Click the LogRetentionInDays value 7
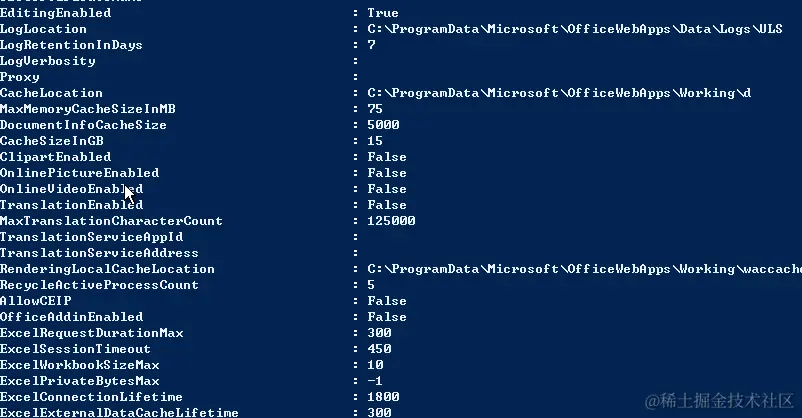Screen dimensions: 802x418 pyautogui.click(x=372, y=45)
